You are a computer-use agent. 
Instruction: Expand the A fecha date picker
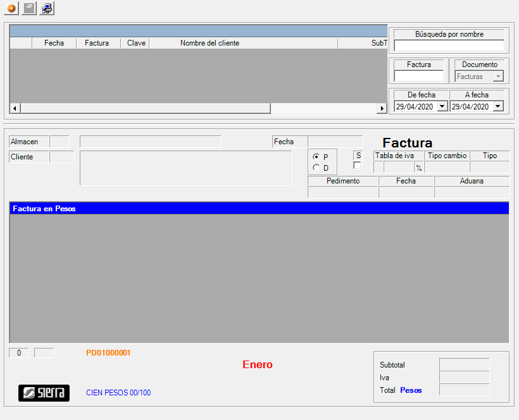(497, 106)
